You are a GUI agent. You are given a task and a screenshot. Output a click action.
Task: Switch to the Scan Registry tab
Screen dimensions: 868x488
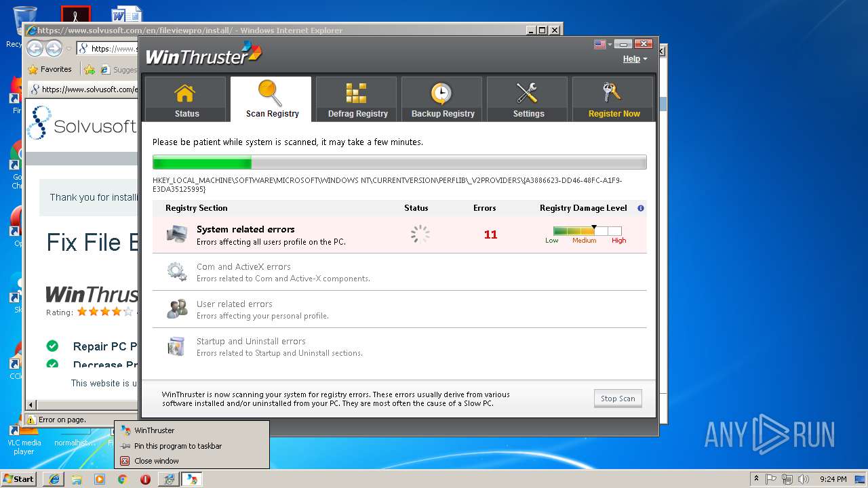(271, 99)
